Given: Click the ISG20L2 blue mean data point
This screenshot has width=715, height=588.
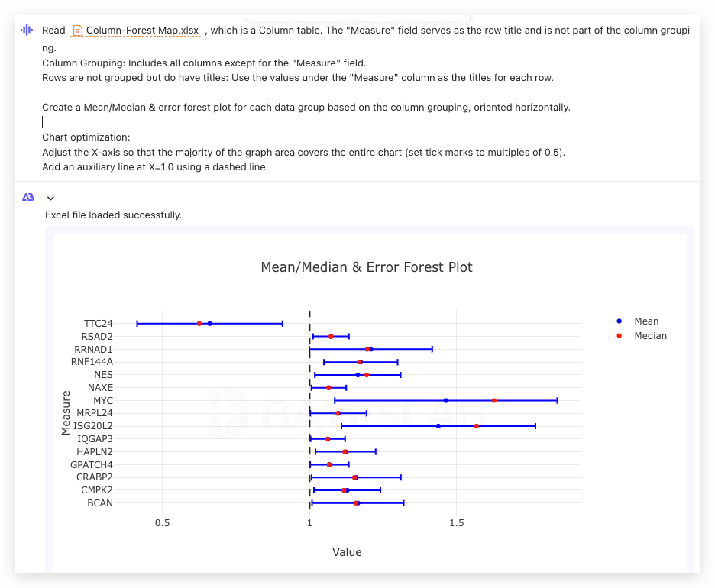Looking at the screenshot, I should point(438,426).
